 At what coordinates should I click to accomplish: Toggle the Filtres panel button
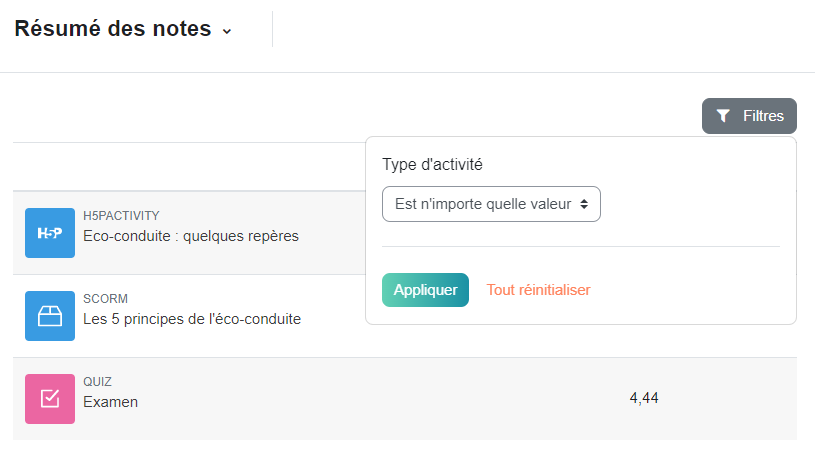(749, 116)
